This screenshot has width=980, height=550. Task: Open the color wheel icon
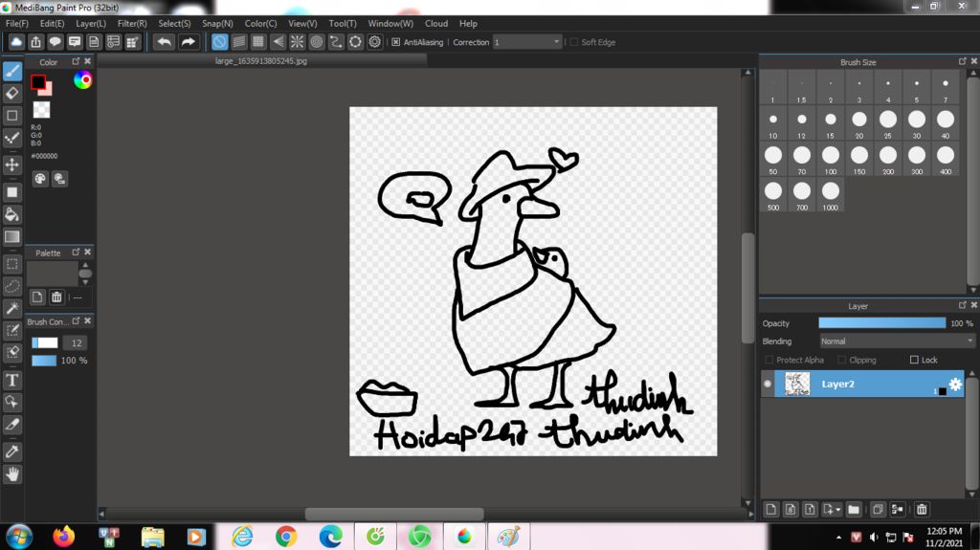tap(82, 80)
